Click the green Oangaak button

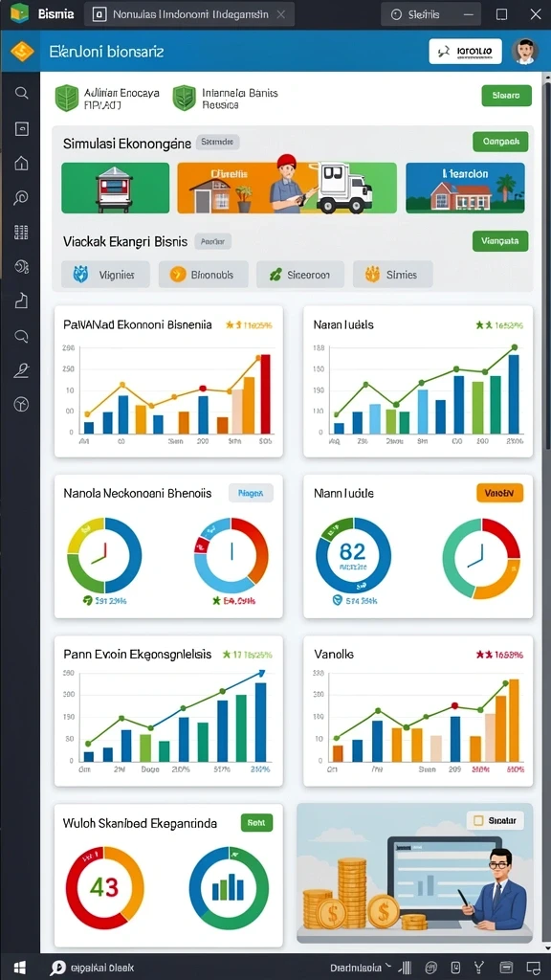(500, 142)
